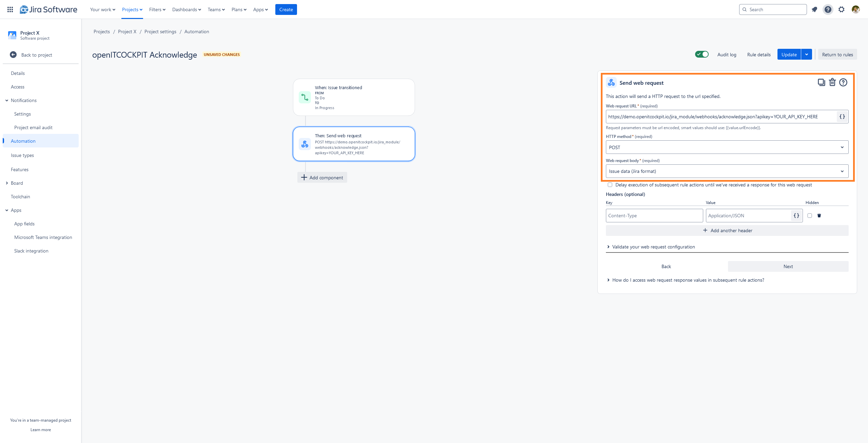Open the Filters menu
The height and width of the screenshot is (443, 868).
tap(157, 9)
